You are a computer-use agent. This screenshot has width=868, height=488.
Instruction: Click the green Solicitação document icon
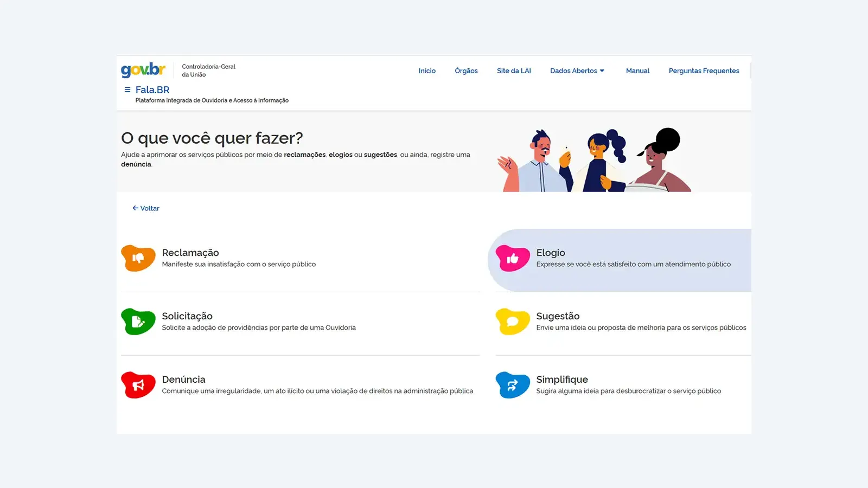[x=138, y=322]
